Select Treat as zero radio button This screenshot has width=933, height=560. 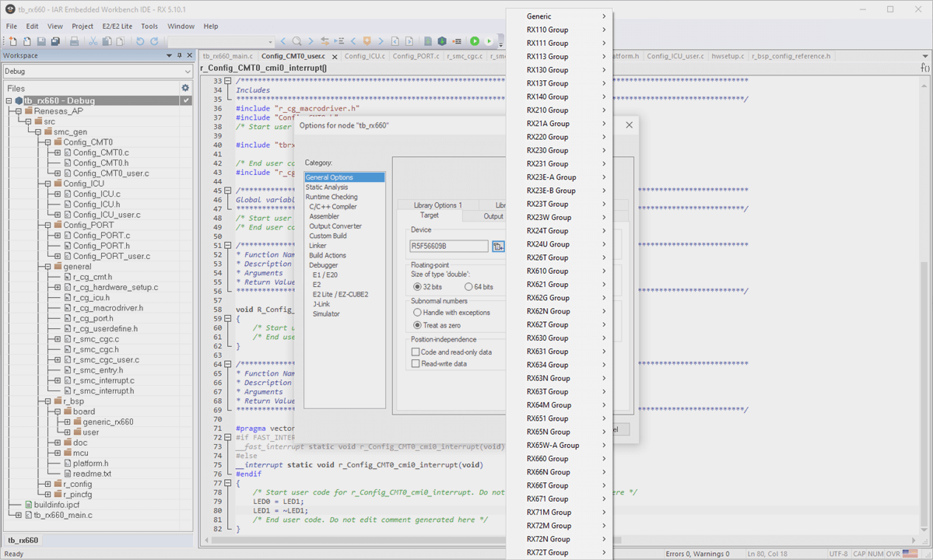tap(417, 325)
